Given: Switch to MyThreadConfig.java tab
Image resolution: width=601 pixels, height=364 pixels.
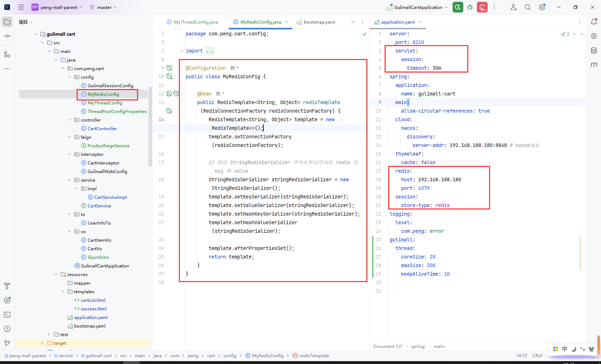Looking at the screenshot, I should (192, 22).
